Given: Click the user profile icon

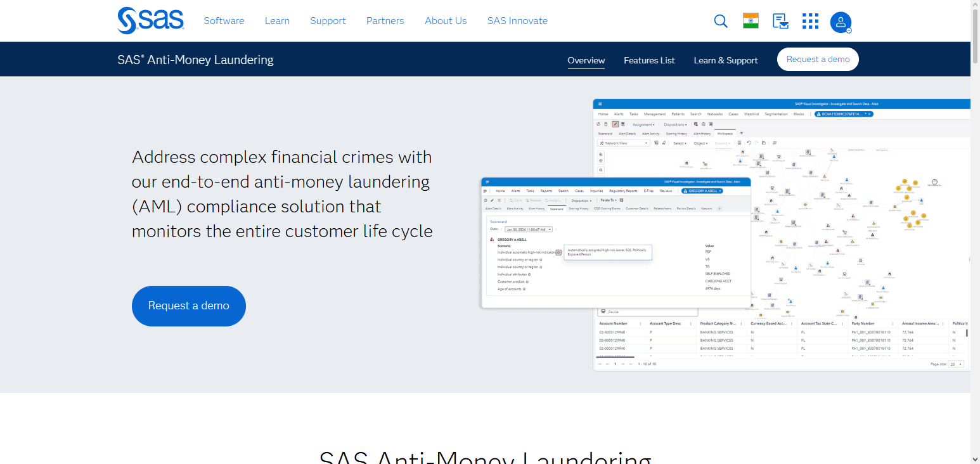Looking at the screenshot, I should pos(841,22).
